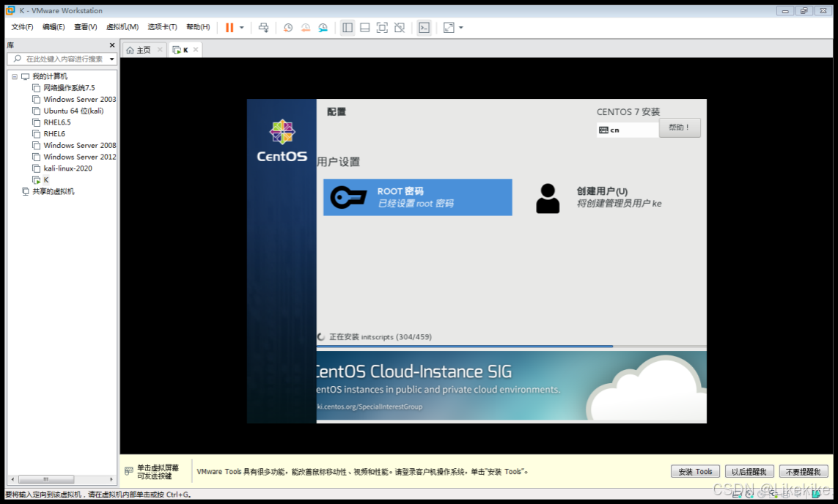Click the stretch guest display icon
The width and height of the screenshot is (838, 504).
click(x=449, y=28)
